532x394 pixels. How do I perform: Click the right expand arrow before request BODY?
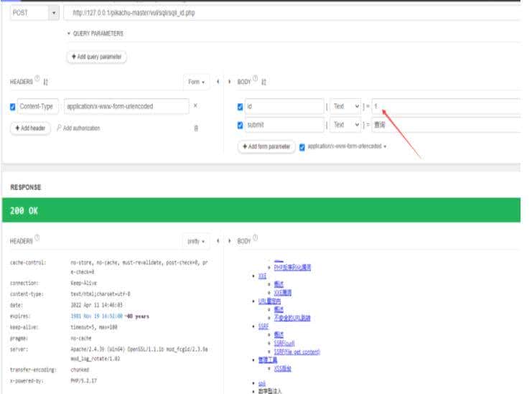point(230,82)
